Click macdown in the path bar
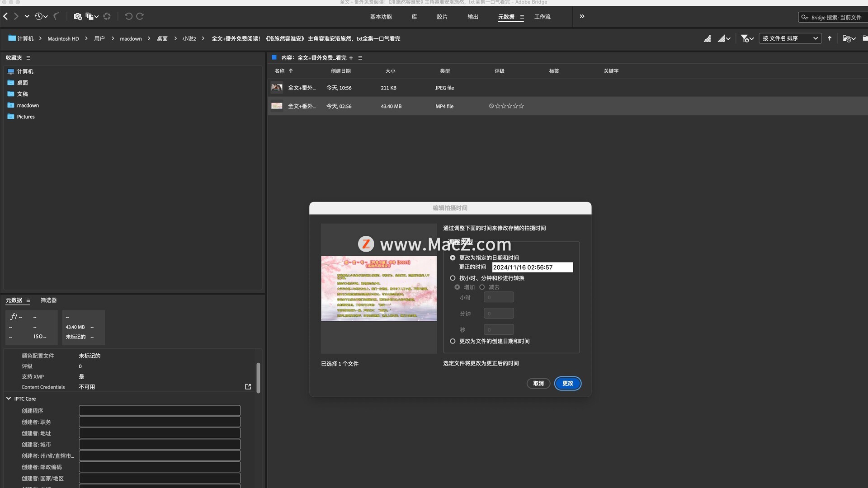The width and height of the screenshot is (868, 488). [131, 38]
